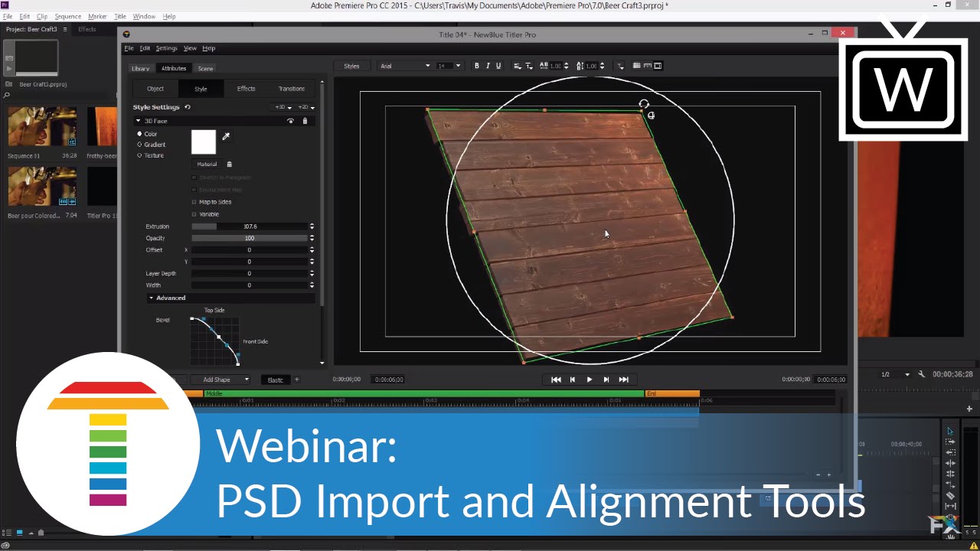Pick color with the eyedropper tool
The width and height of the screenshot is (980, 551).
226,136
